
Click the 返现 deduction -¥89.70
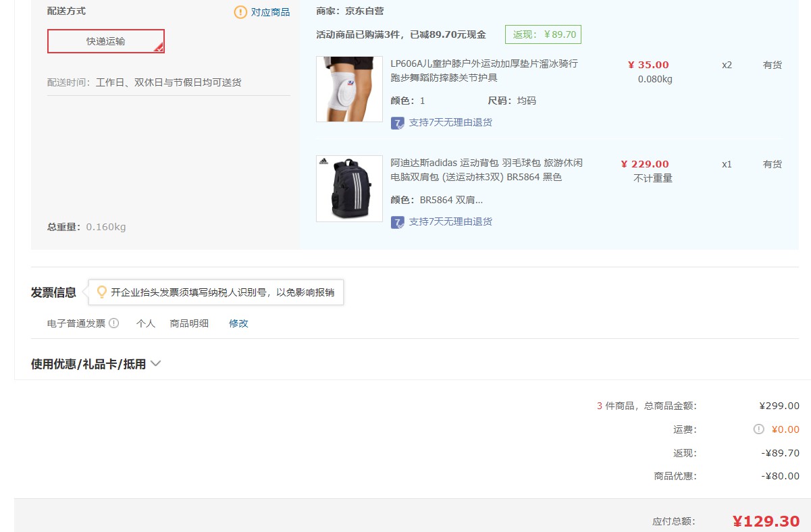tap(781, 453)
